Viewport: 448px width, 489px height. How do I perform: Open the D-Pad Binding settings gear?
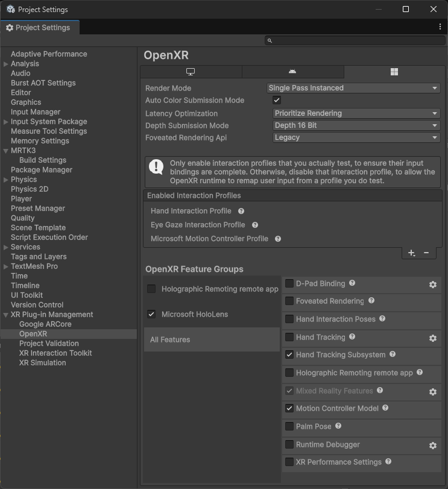click(x=432, y=285)
